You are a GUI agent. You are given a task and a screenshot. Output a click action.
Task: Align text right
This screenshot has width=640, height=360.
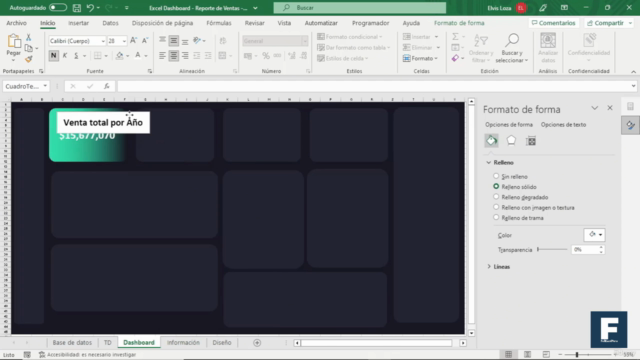tap(185, 56)
